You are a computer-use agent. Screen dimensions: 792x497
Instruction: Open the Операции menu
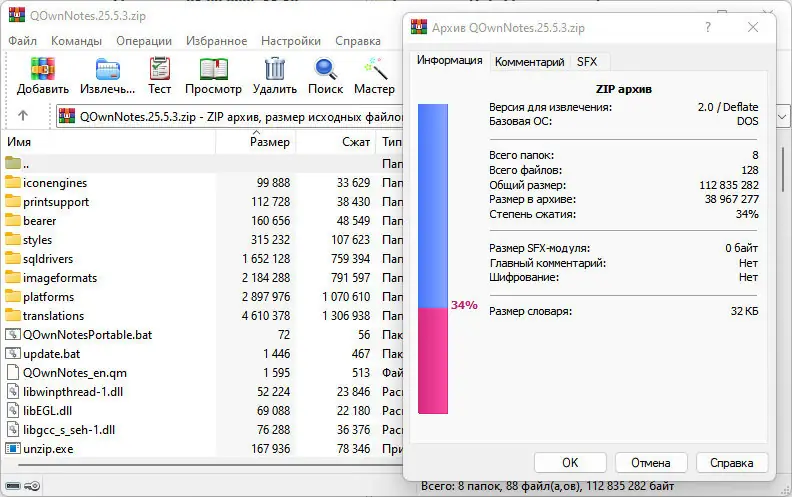[144, 41]
